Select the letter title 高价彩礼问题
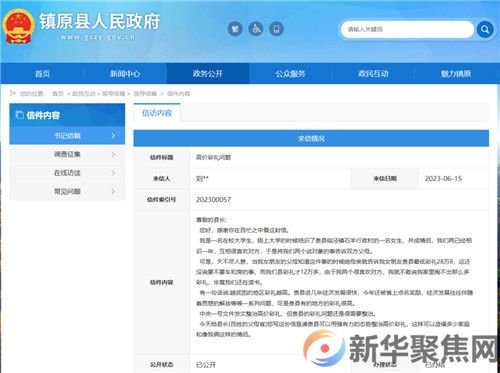The width and height of the screenshot is (500, 373). (x=213, y=157)
